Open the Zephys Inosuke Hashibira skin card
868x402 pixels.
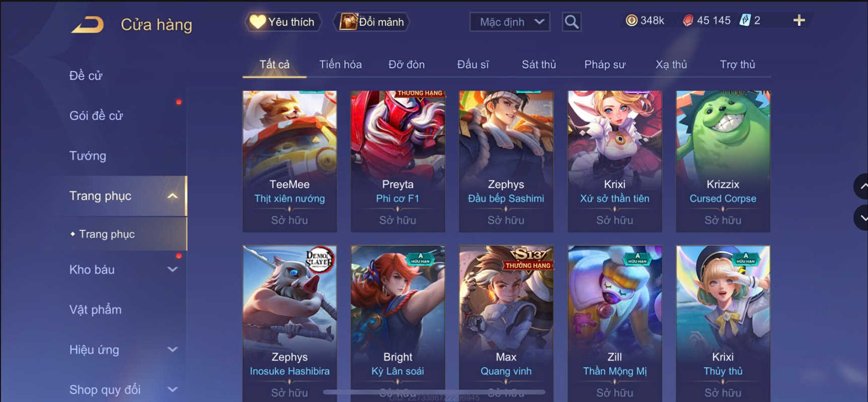tap(290, 323)
